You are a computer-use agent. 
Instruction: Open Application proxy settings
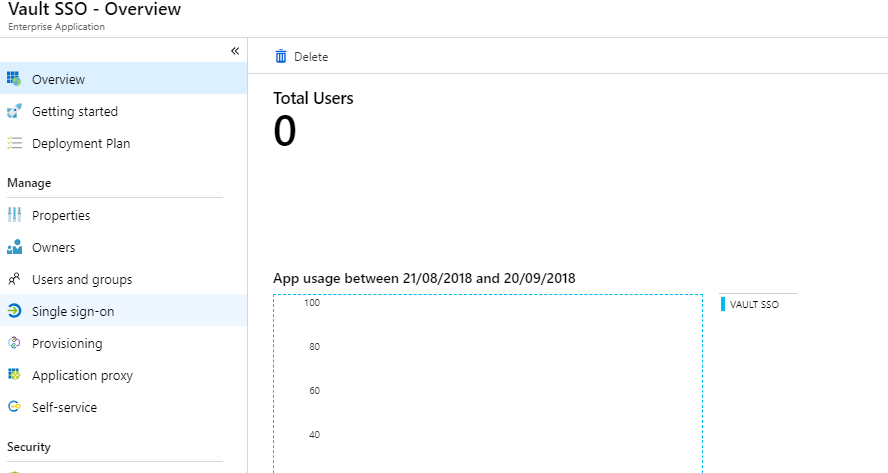[x=123, y=375]
